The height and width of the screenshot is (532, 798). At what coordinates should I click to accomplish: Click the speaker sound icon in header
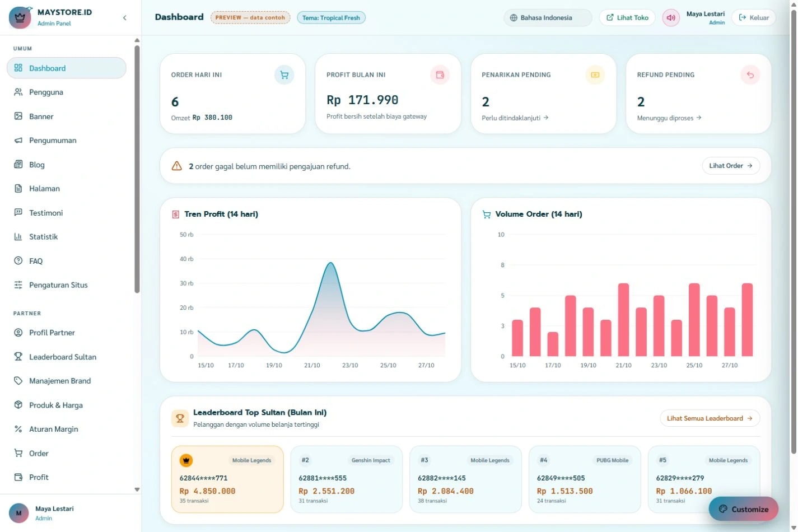coord(671,18)
